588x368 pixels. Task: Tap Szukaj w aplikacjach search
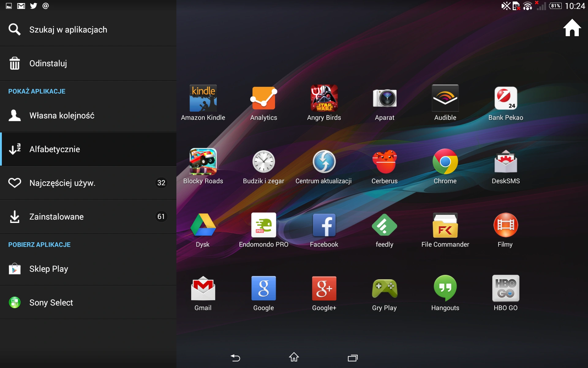88,29
